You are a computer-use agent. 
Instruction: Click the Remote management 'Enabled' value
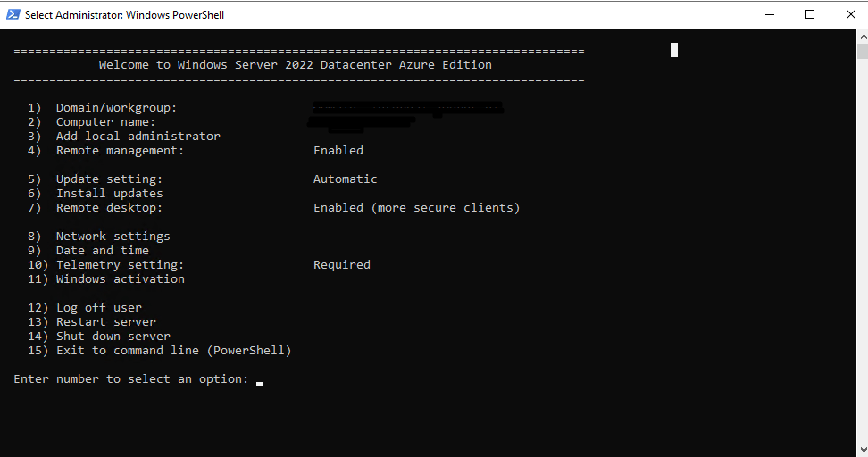pyautogui.click(x=338, y=151)
